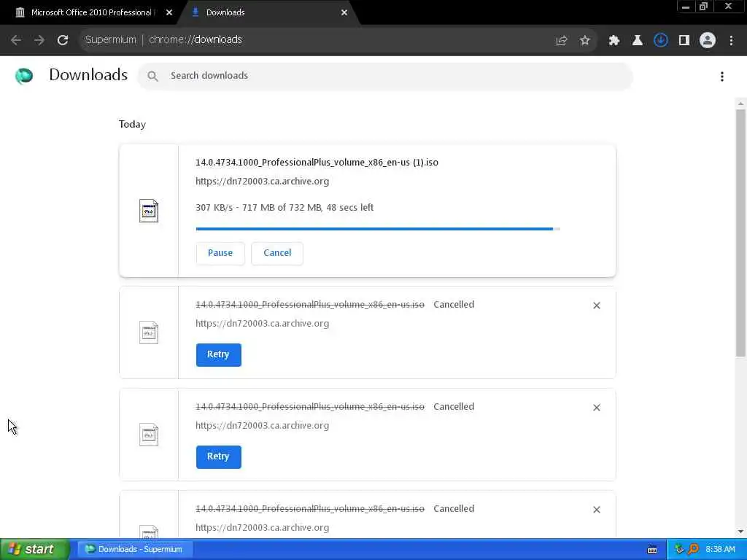Viewport: 747px width, 560px height.
Task: Select Downloads - Supermium taskbar button
Action: [135, 550]
